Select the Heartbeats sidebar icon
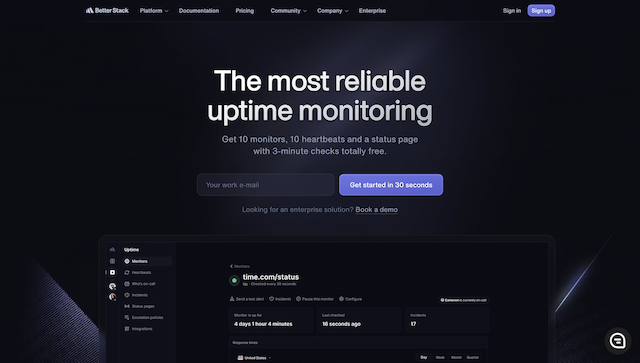Viewport: 640px width, 363px height. pos(127,272)
